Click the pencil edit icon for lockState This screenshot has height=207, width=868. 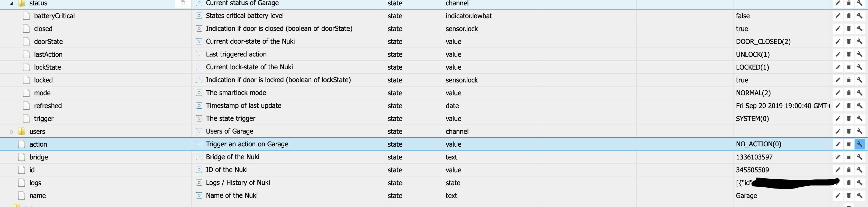[838, 67]
